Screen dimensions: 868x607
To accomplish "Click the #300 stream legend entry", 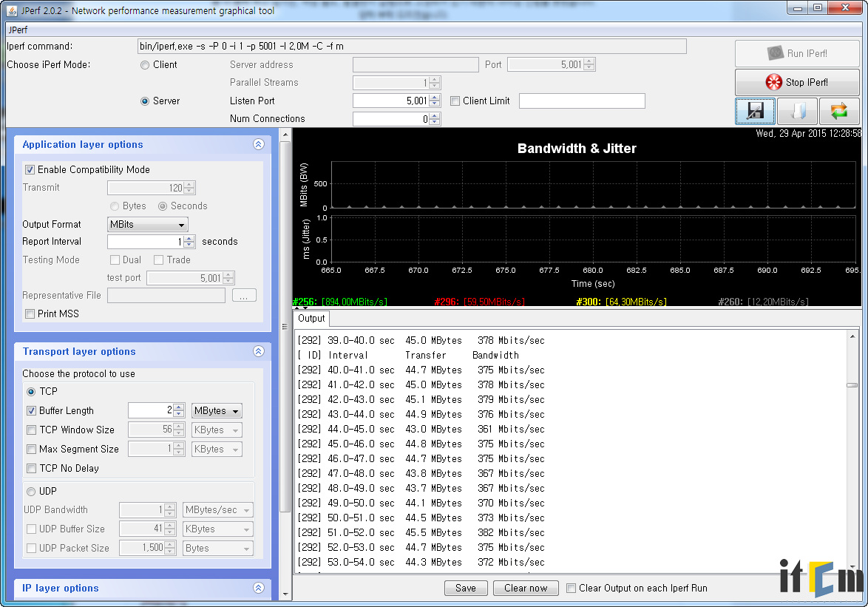I will [x=621, y=302].
